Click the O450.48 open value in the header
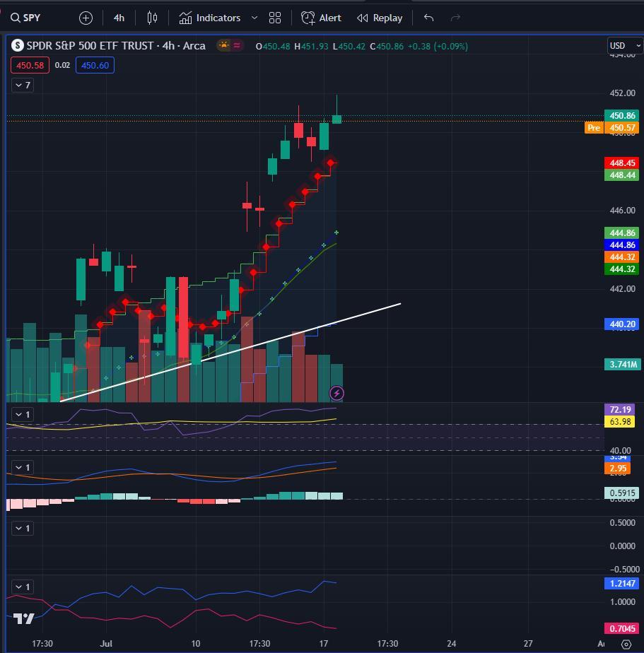The image size is (644, 653). (272, 46)
